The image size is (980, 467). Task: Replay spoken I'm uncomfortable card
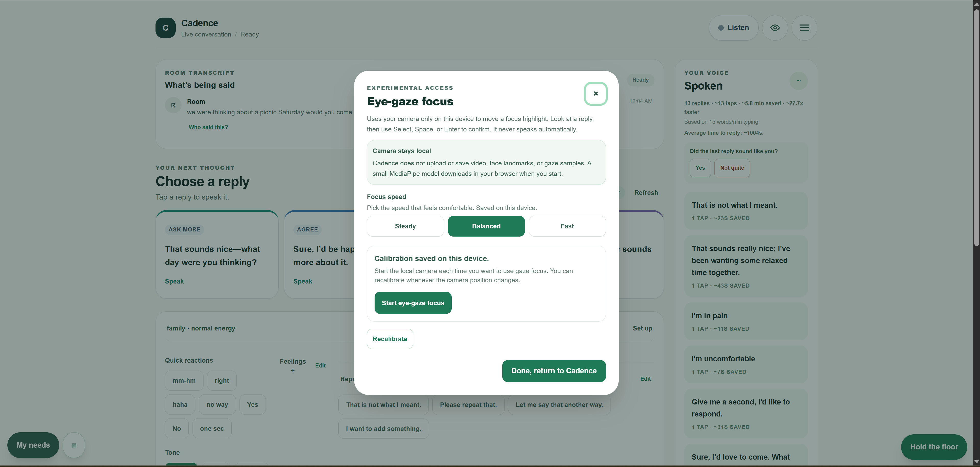746,364
